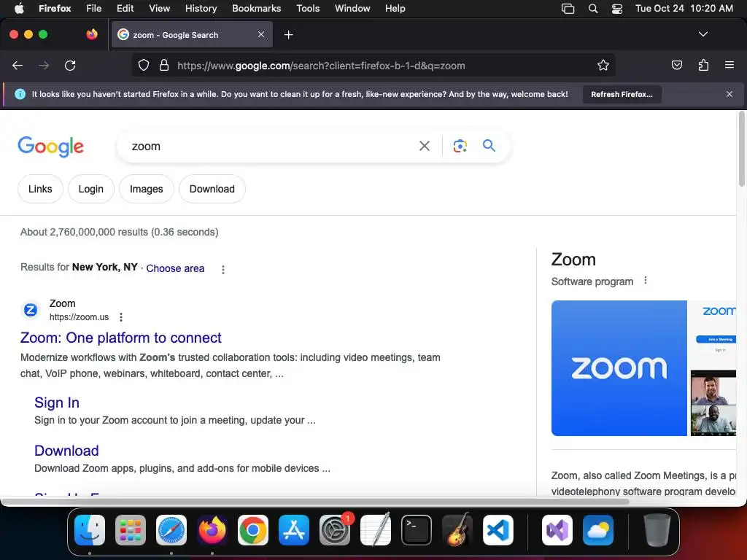The width and height of the screenshot is (747, 560).
Task: List all tabs dropdown chevron
Action: [x=703, y=34]
